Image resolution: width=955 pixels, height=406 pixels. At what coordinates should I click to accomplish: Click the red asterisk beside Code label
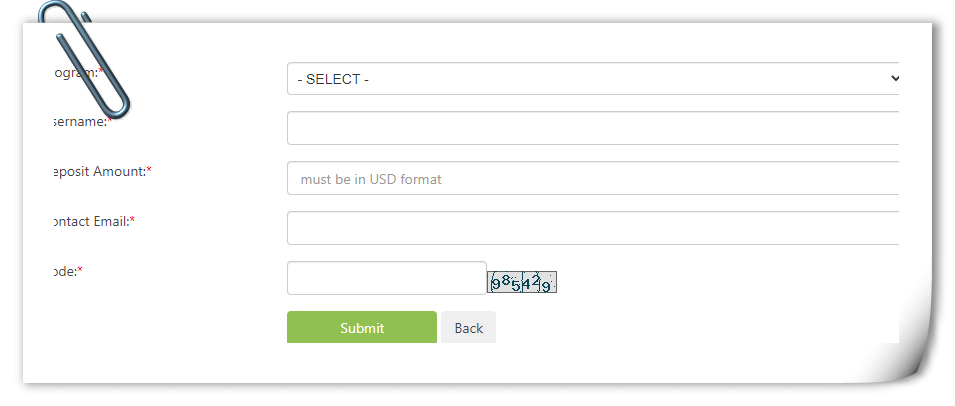coord(80,270)
